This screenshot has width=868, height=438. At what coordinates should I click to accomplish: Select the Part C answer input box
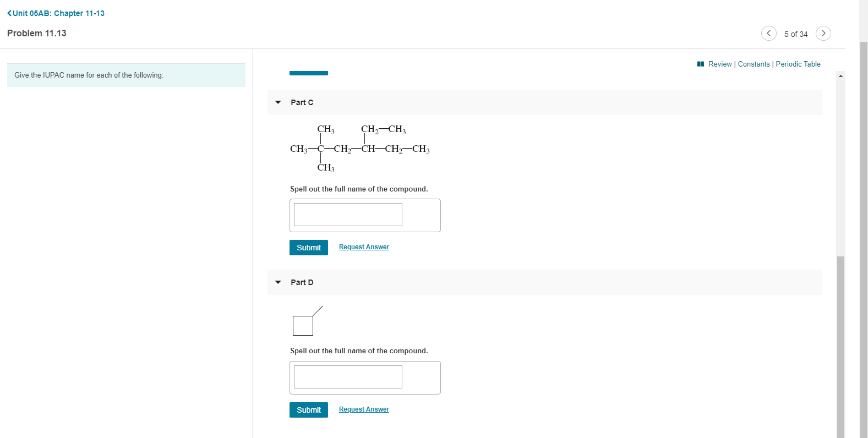[x=347, y=214]
